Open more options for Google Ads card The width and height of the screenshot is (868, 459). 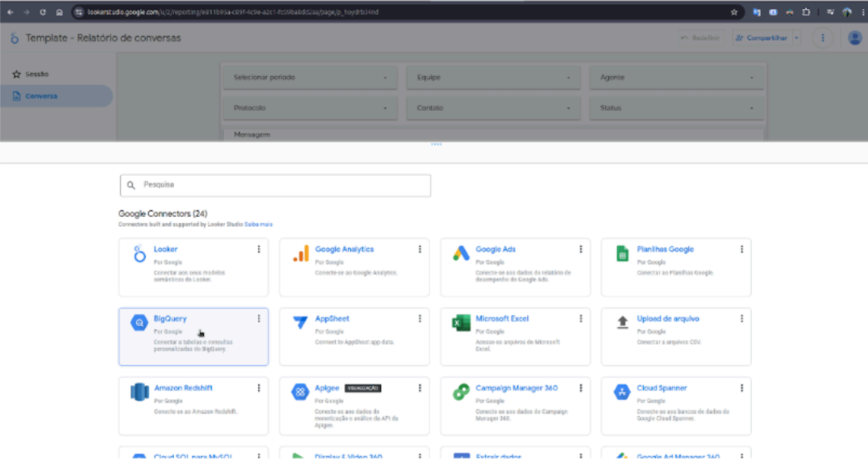tap(581, 249)
